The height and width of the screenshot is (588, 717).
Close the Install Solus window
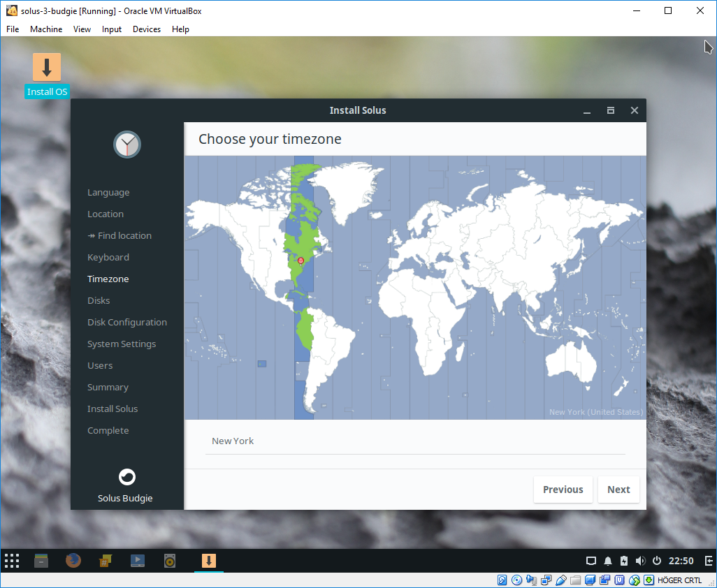635,110
